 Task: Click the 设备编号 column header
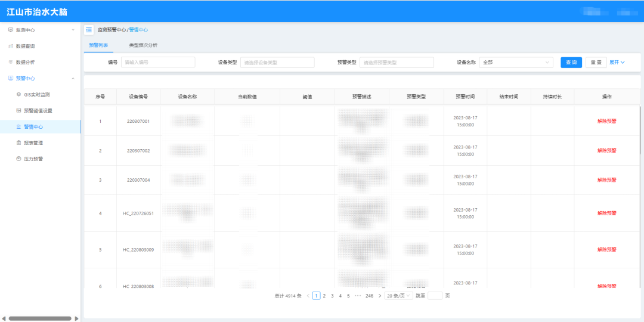[138, 97]
